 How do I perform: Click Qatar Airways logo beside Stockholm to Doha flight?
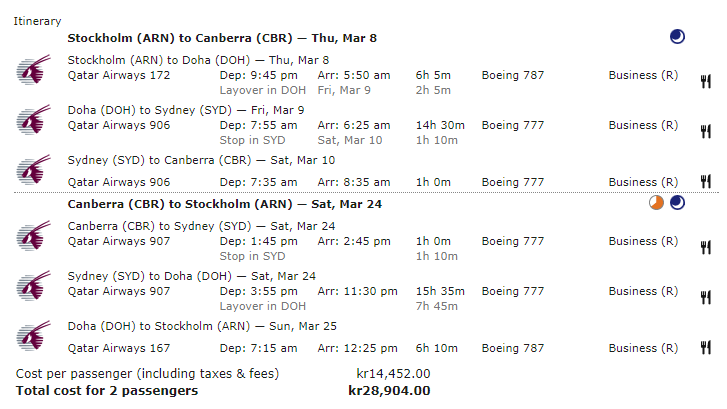point(31,72)
